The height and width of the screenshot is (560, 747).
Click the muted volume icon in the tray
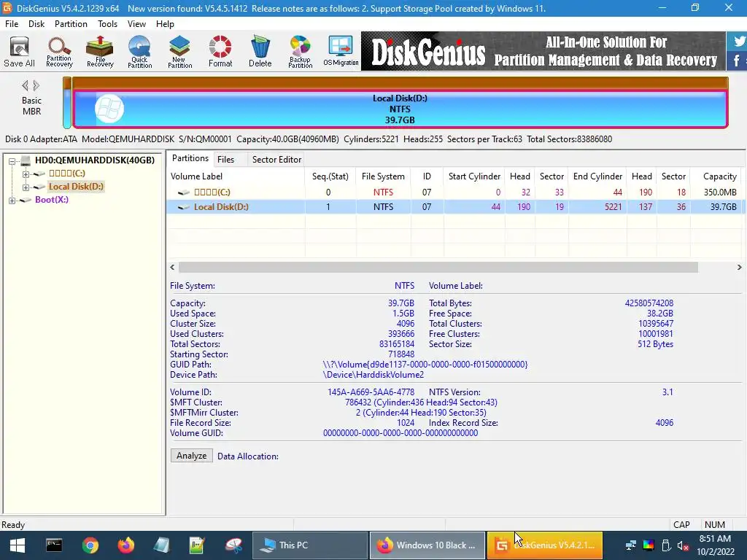[x=683, y=545]
